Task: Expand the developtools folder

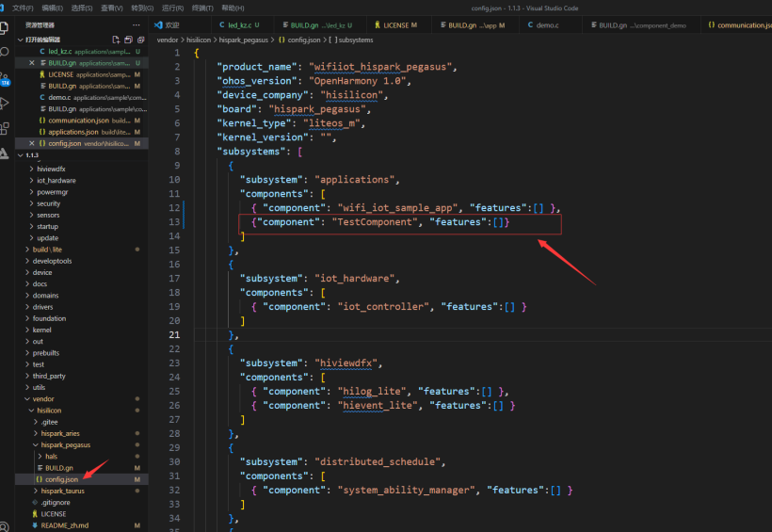Action: 52,261
